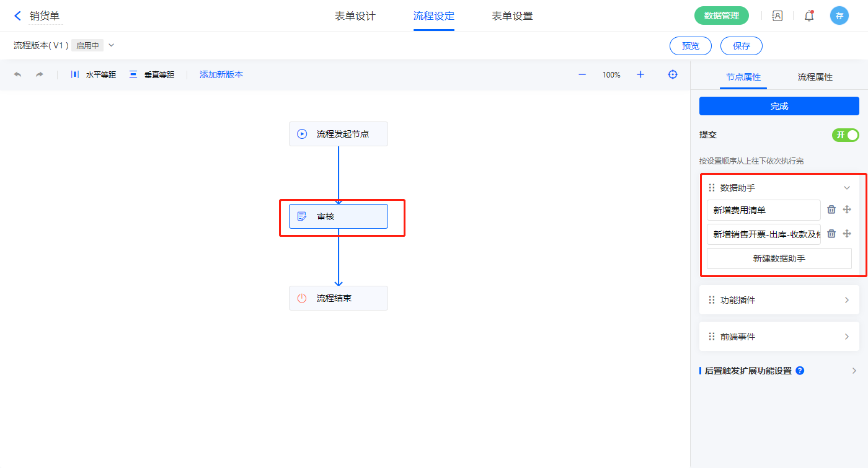Click the zoom in plus icon
Image resolution: width=868 pixels, height=468 pixels.
pyautogui.click(x=640, y=74)
